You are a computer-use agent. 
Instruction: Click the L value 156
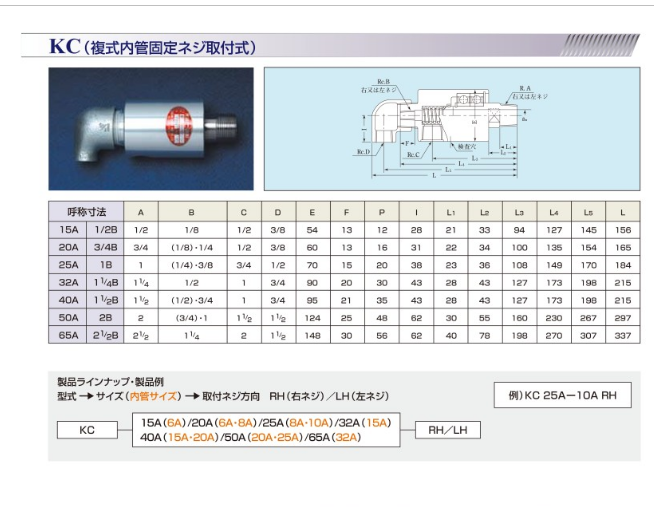(623, 230)
